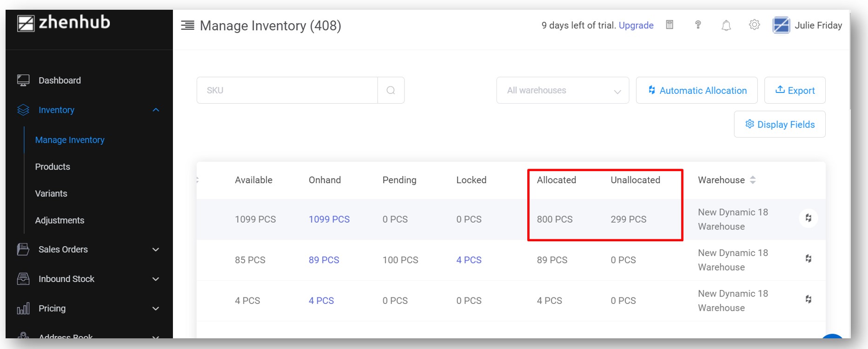Open Display Fields settings

pyautogui.click(x=780, y=124)
